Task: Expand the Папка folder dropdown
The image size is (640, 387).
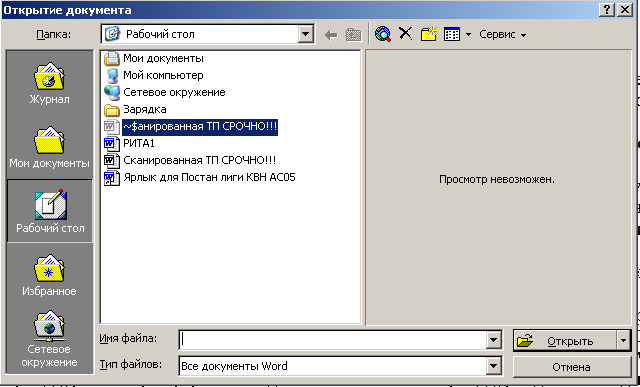Action: [x=305, y=34]
